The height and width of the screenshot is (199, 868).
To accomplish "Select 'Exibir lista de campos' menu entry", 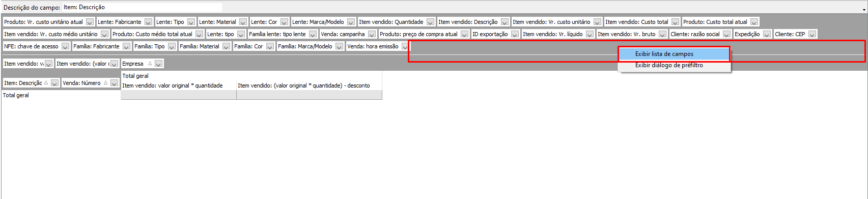I will pos(674,54).
